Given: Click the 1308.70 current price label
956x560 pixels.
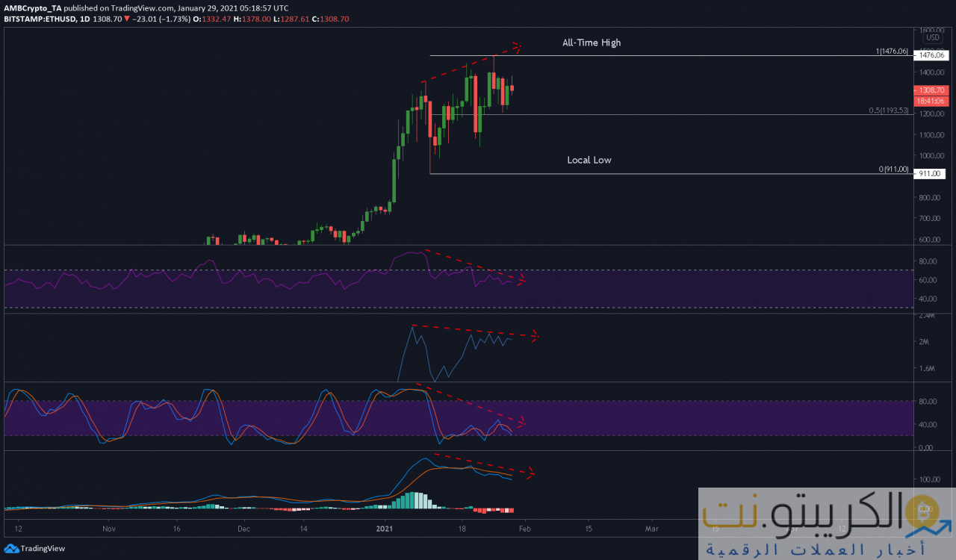Looking at the screenshot, I should (931, 90).
